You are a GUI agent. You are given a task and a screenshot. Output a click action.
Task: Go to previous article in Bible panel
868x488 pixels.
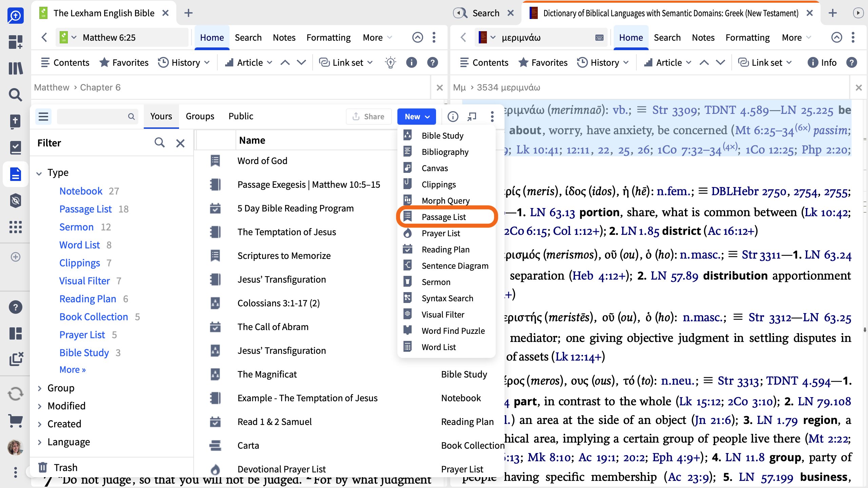pos(285,62)
